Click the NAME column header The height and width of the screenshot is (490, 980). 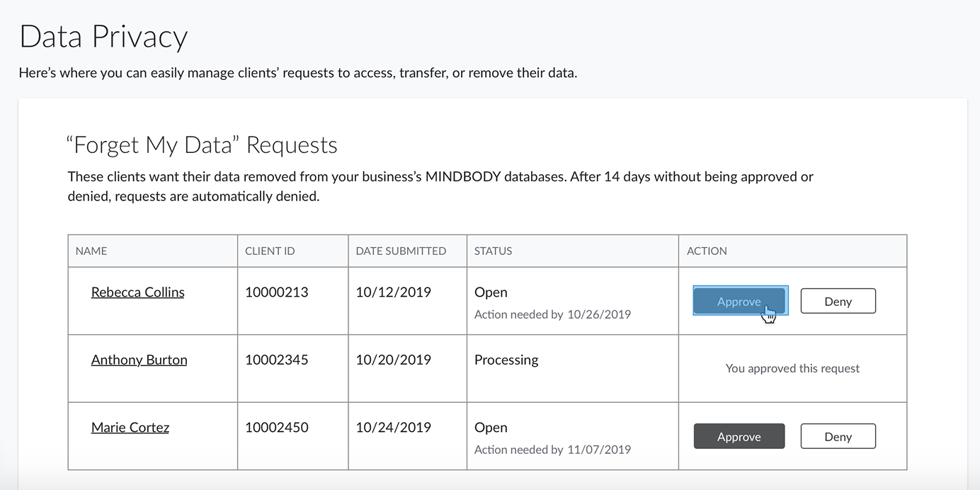coord(91,251)
